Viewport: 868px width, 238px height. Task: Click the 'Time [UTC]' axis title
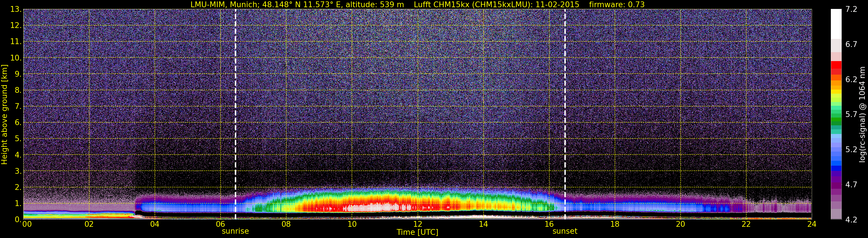click(417, 232)
